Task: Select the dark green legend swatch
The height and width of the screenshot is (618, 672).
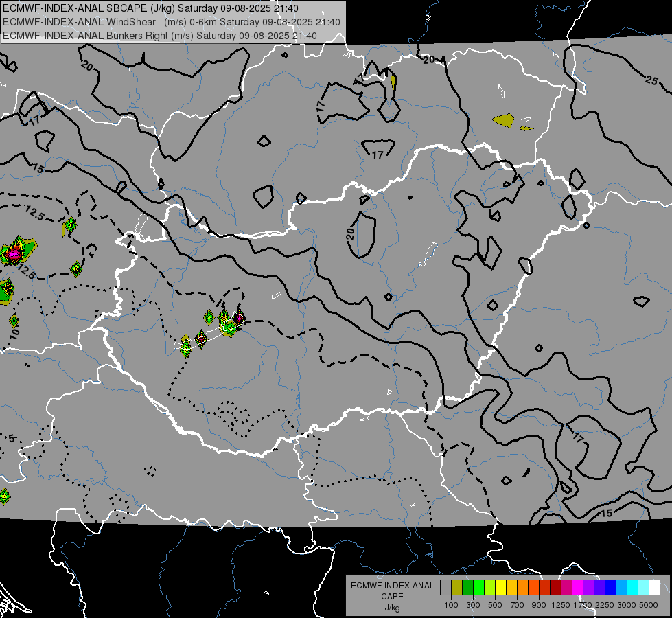Action: click(x=467, y=588)
